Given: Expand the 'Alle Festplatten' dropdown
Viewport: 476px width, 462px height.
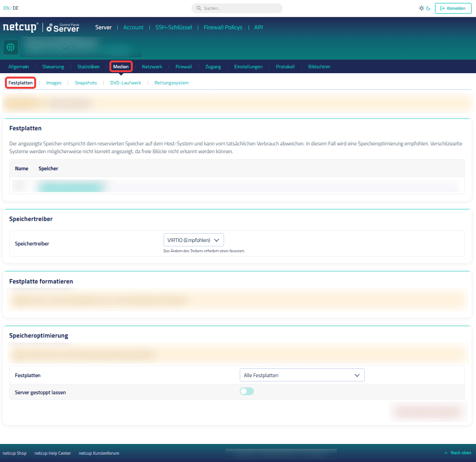Looking at the screenshot, I should [x=302, y=375].
